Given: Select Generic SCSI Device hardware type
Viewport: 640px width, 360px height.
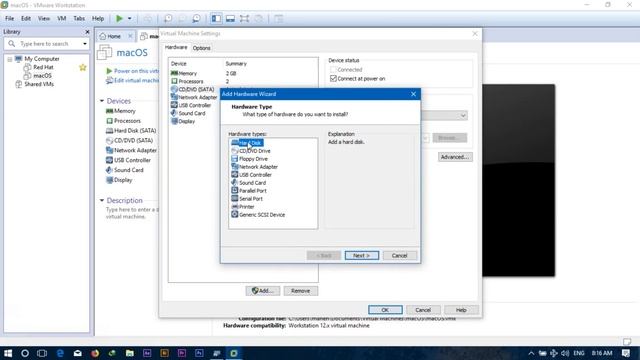Looking at the screenshot, I should pyautogui.click(x=258, y=215).
